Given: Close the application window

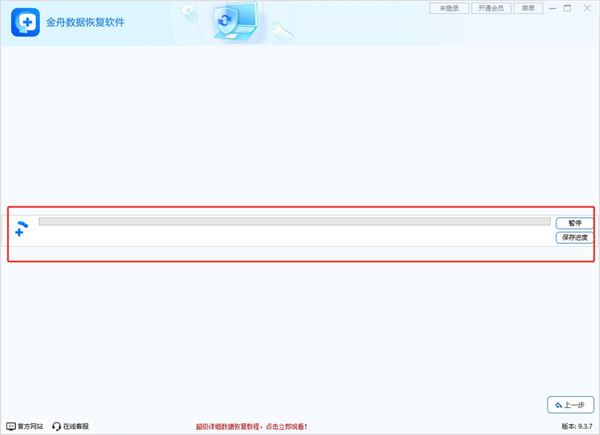Looking at the screenshot, I should tap(587, 8).
